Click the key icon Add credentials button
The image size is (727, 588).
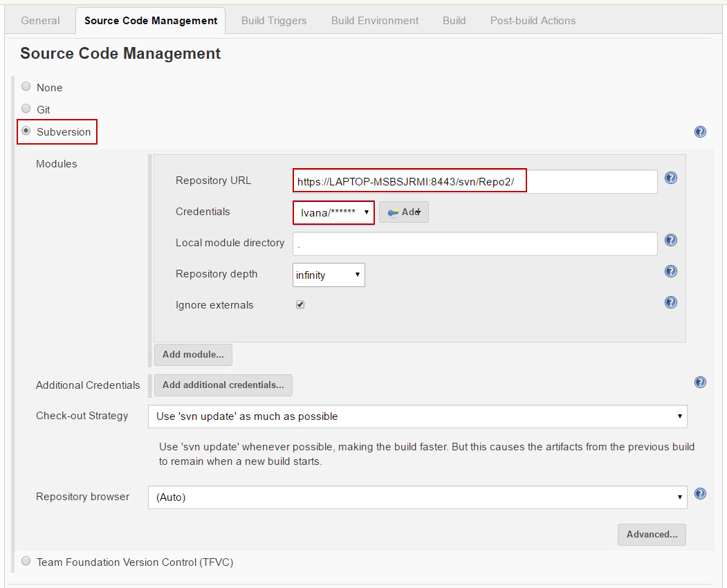pyautogui.click(x=404, y=212)
